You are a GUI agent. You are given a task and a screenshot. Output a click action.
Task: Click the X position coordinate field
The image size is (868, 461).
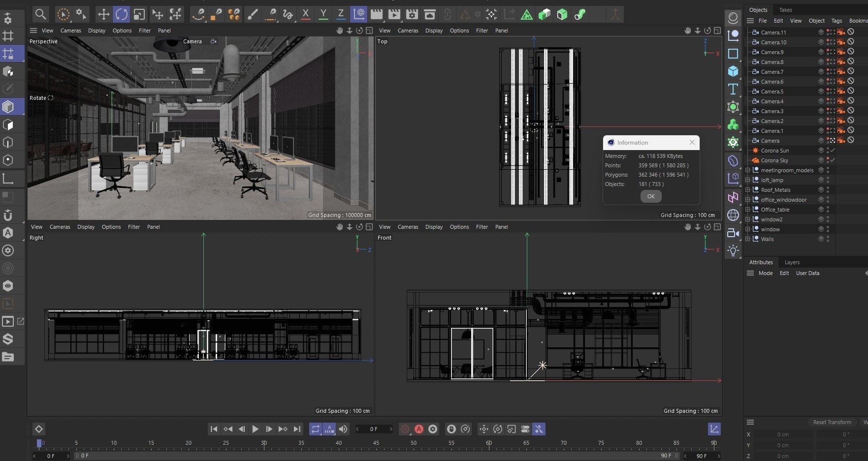pyautogui.click(x=783, y=434)
